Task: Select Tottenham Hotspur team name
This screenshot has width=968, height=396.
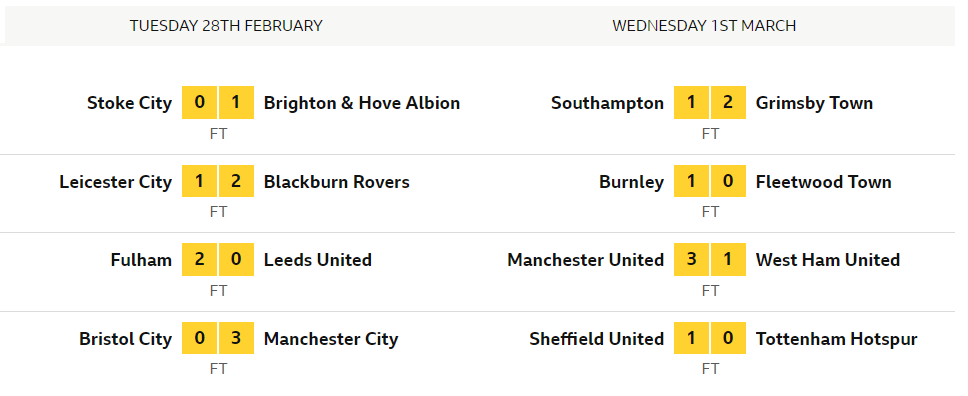Action: [x=837, y=339]
